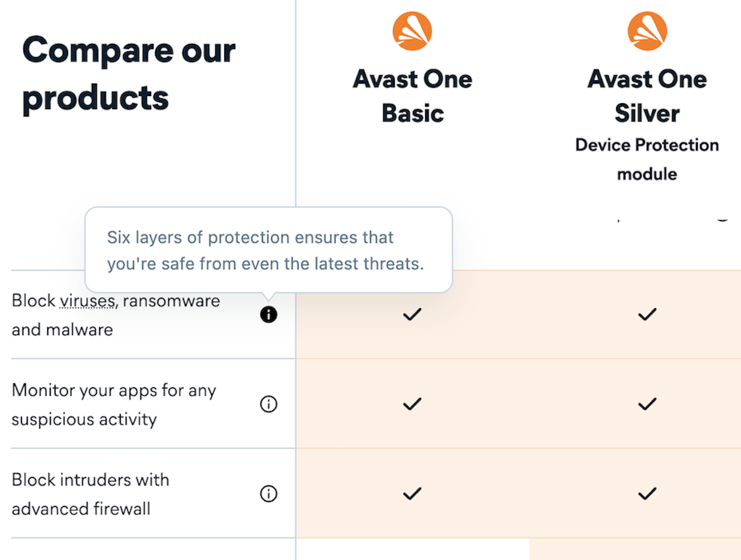Open info icon for suspicious activity monitoring
Viewport: 741px width, 560px height.
[269, 404]
